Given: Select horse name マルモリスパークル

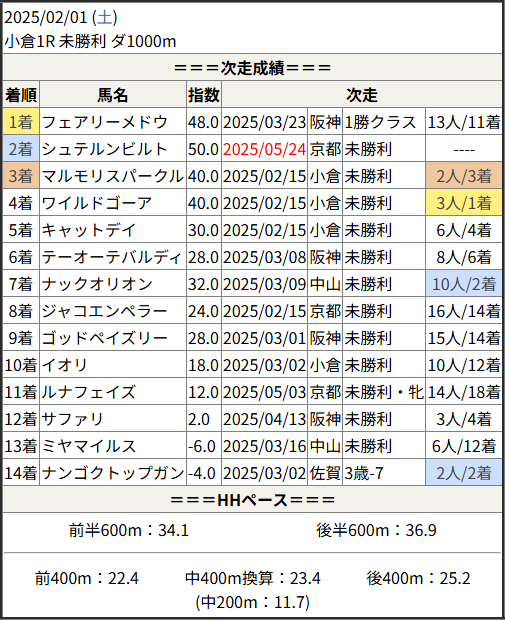Looking at the screenshot, I should point(113,176).
